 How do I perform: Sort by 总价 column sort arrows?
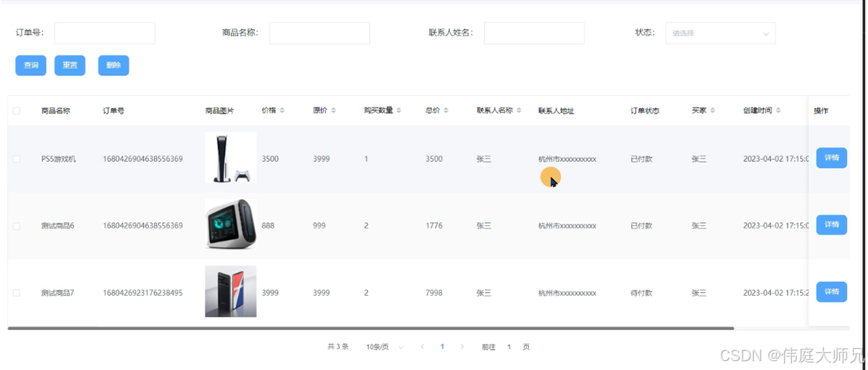pyautogui.click(x=446, y=110)
